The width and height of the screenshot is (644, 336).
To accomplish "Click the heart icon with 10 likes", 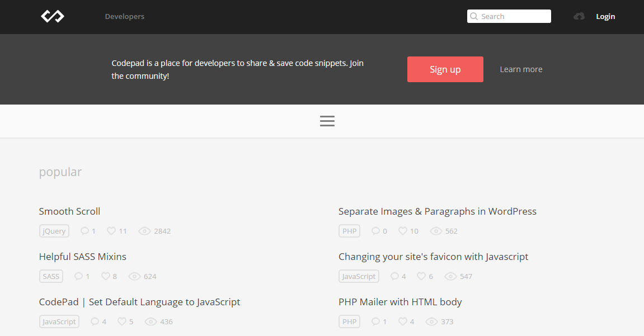I will (x=403, y=231).
